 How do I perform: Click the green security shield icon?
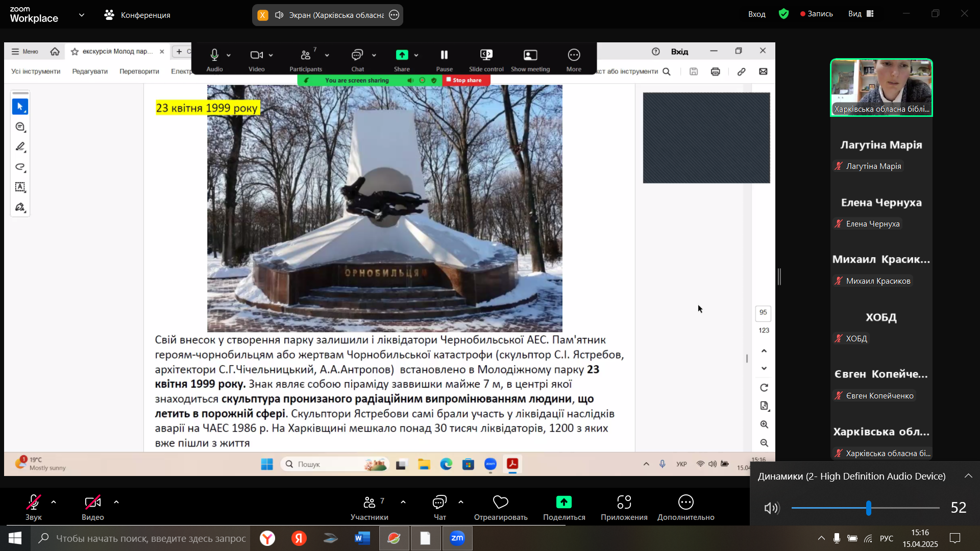coord(783,14)
